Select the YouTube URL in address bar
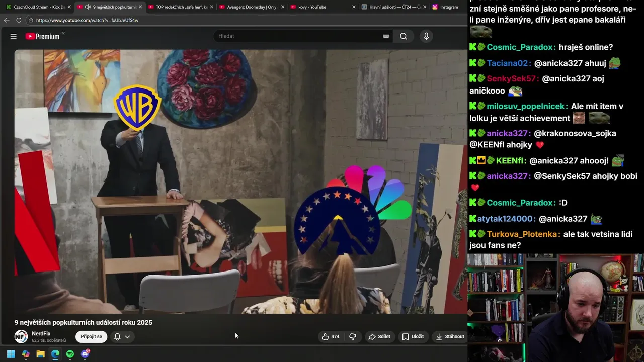The height and width of the screenshot is (362, 644). (87, 20)
